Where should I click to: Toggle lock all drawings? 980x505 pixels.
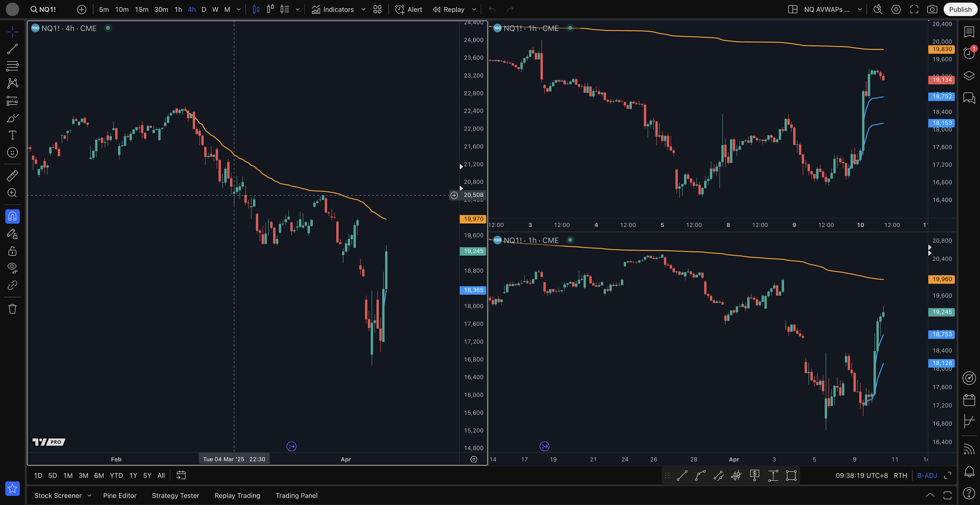pos(12,251)
